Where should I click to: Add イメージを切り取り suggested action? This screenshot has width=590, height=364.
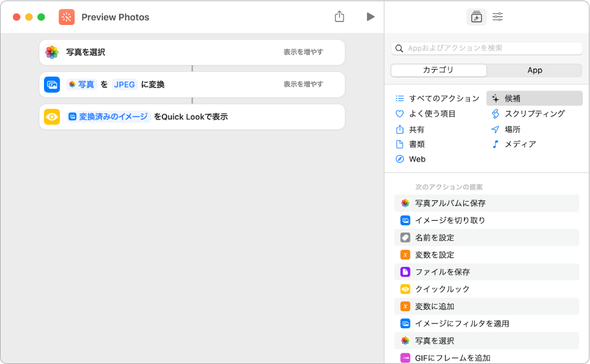click(x=487, y=220)
